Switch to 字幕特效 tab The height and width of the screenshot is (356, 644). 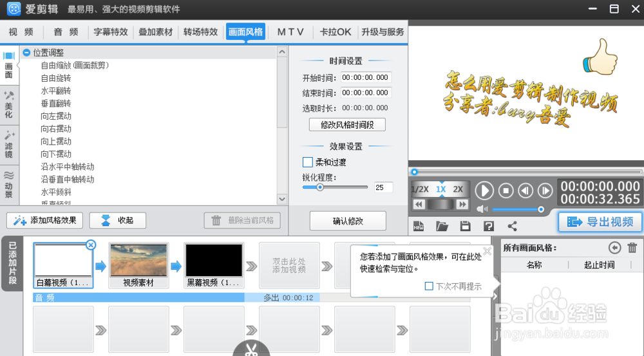(x=111, y=32)
